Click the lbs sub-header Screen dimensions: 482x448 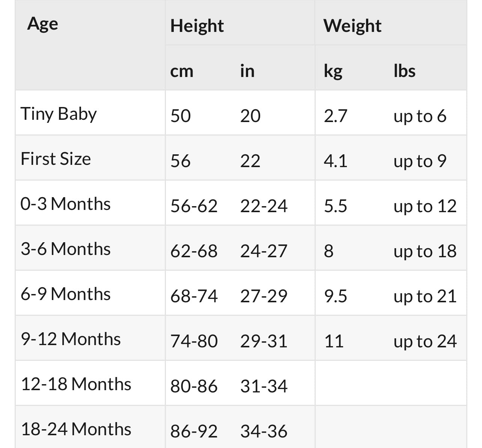404,71
